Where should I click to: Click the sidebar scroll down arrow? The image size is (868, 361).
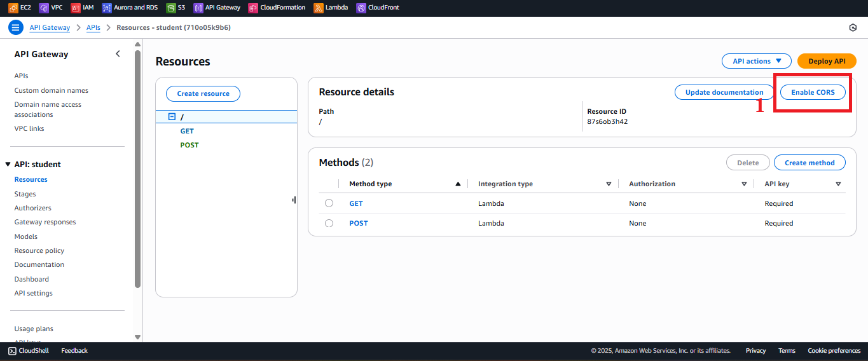[x=138, y=337]
